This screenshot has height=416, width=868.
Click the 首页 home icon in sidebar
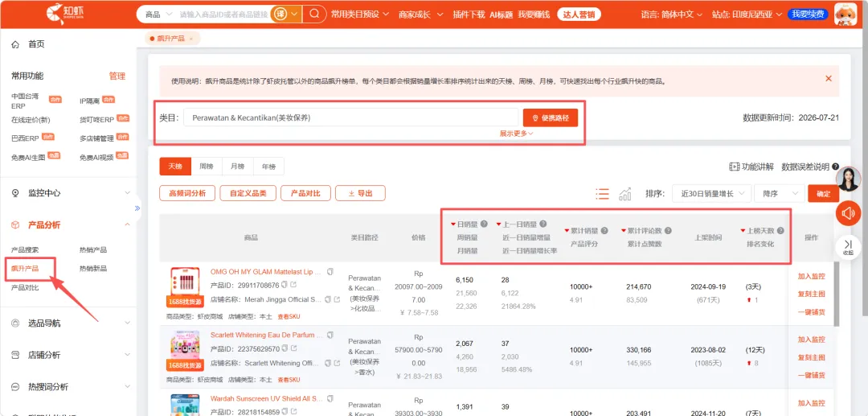(15, 43)
